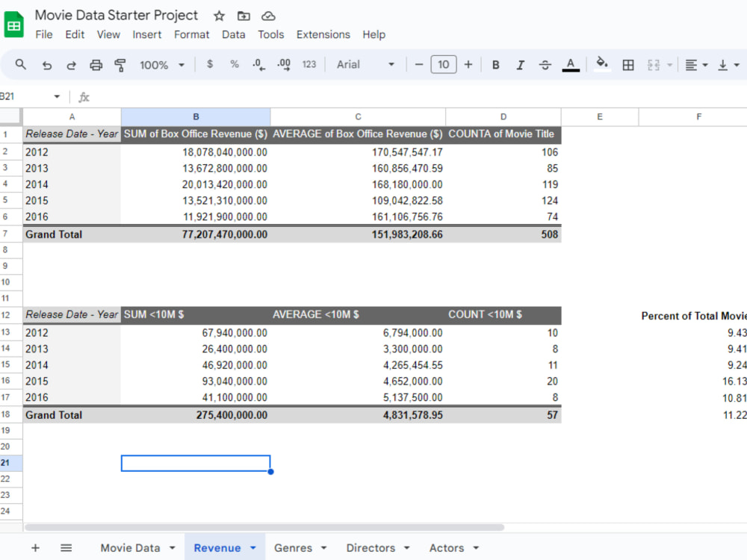The image size is (747, 560).
Task: Increase font size with plus button
Action: click(x=468, y=64)
